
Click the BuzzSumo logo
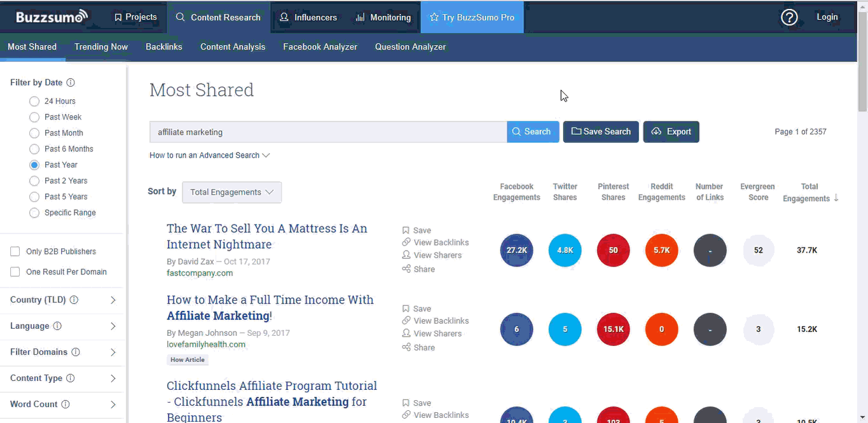coord(52,17)
